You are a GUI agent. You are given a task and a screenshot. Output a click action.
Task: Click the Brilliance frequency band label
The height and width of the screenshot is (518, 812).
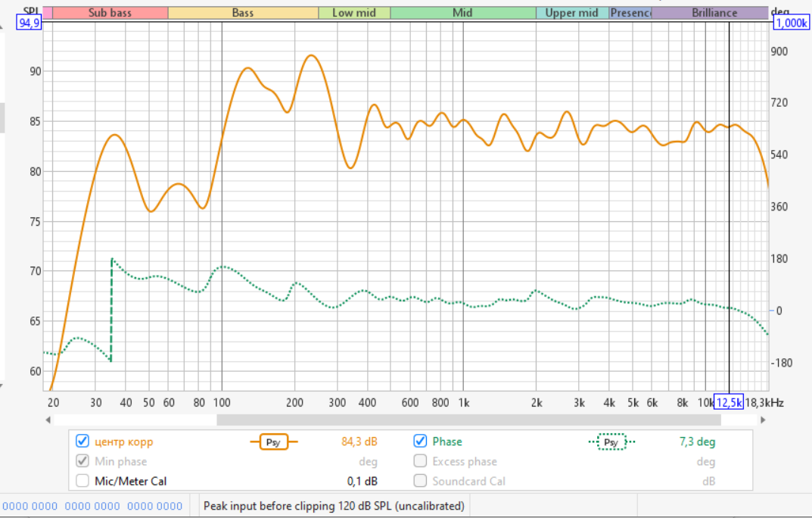(714, 13)
